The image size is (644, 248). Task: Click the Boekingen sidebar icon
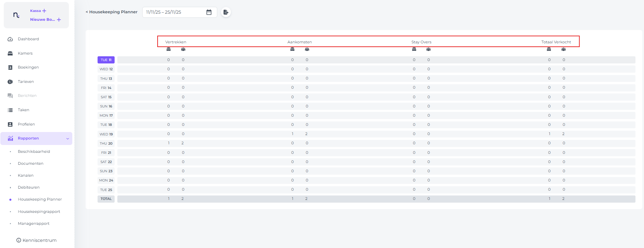pyautogui.click(x=10, y=68)
